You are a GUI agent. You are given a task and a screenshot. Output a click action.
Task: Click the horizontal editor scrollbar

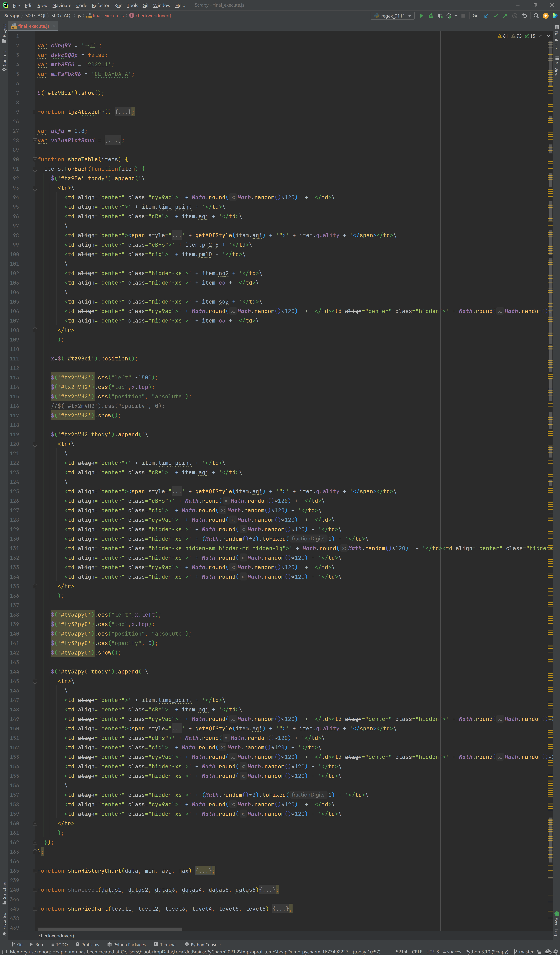coord(110,929)
